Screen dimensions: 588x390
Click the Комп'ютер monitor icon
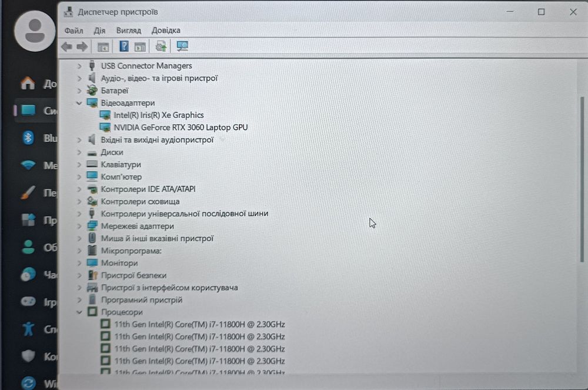coord(92,176)
